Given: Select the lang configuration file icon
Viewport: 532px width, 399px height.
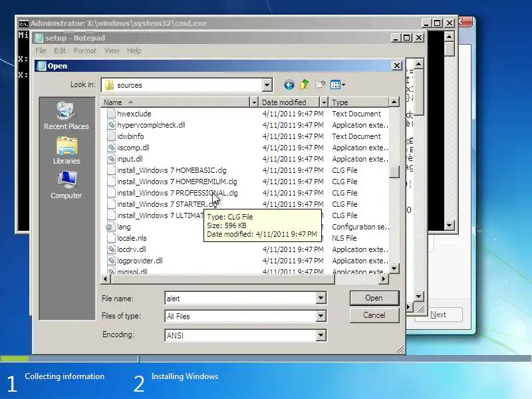Looking at the screenshot, I should coord(111,227).
